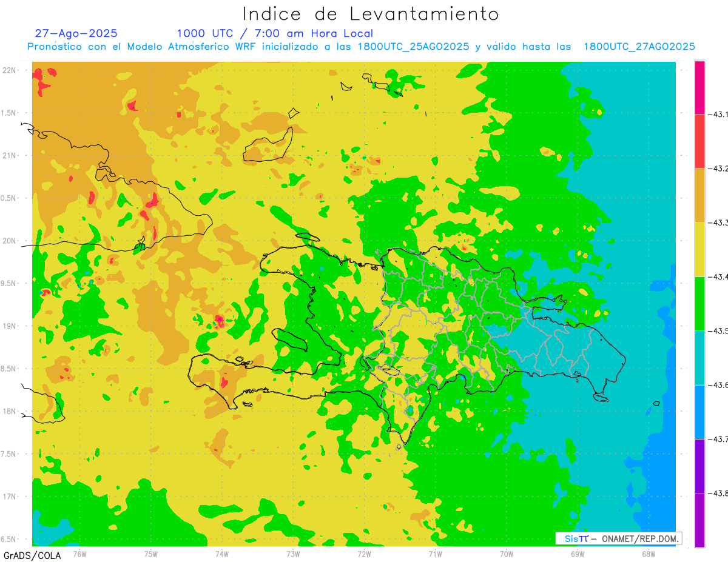Image resolution: width=728 pixels, height=562 pixels.
Task: Click the '19N' latitude label
Action: 9,326
